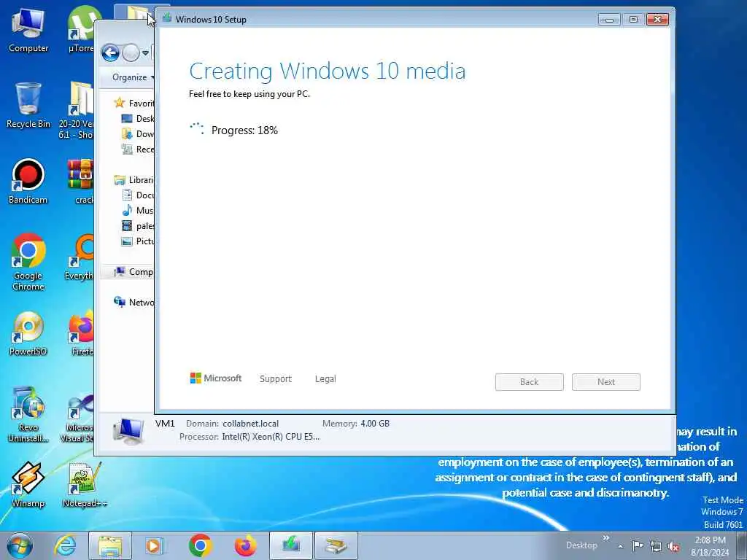Open PowerISO desktop shortcut

pyautogui.click(x=28, y=333)
